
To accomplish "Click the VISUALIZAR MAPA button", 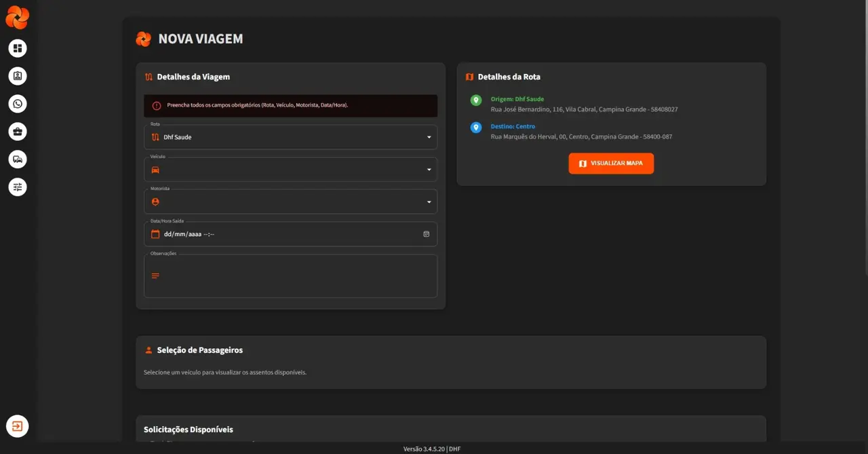I will 611,164.
